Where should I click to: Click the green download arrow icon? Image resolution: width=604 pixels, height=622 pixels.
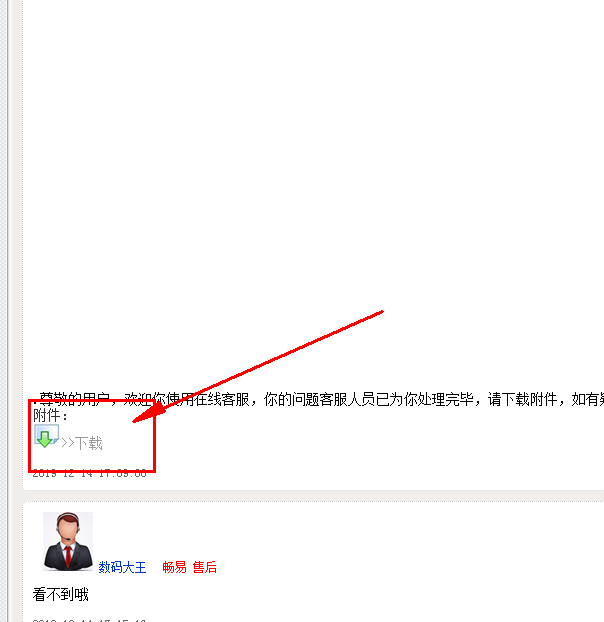click(46, 436)
